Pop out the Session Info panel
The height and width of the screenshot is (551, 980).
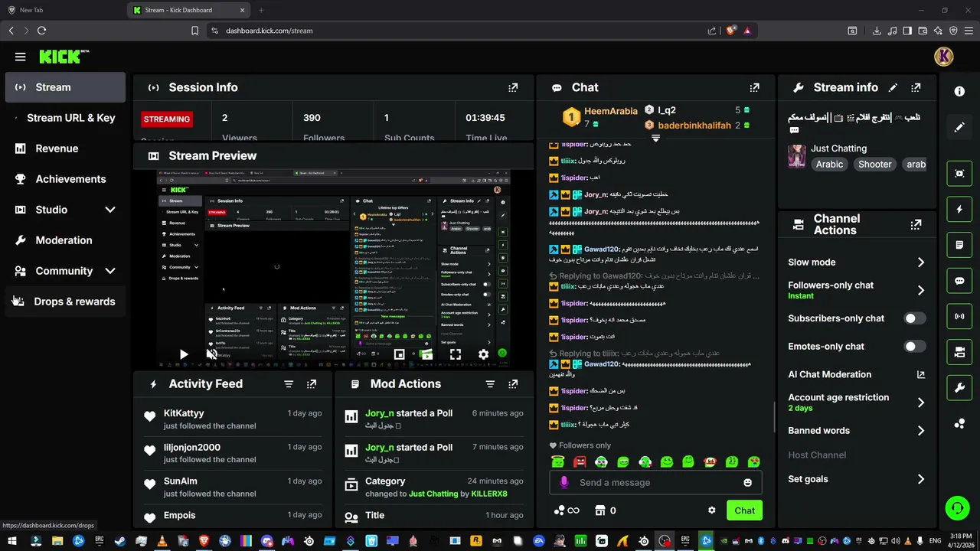[513, 87]
